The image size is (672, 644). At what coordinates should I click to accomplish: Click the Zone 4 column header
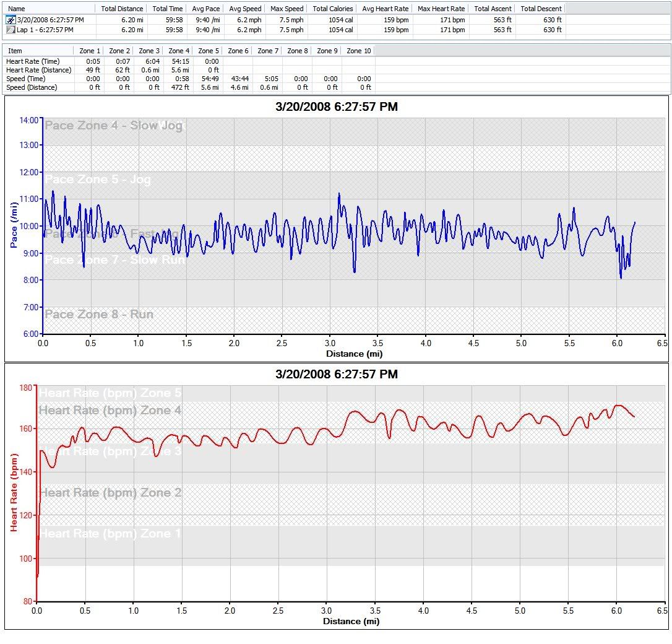tap(179, 51)
